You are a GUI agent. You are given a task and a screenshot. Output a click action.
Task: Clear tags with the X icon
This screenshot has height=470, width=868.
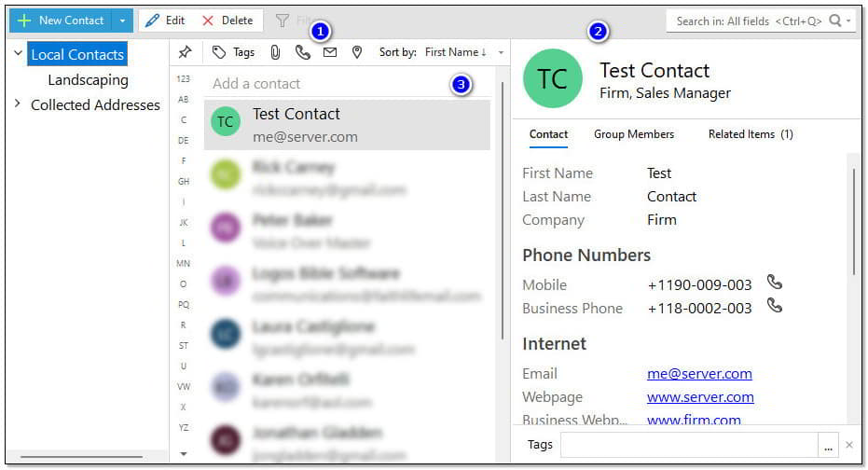point(848,446)
